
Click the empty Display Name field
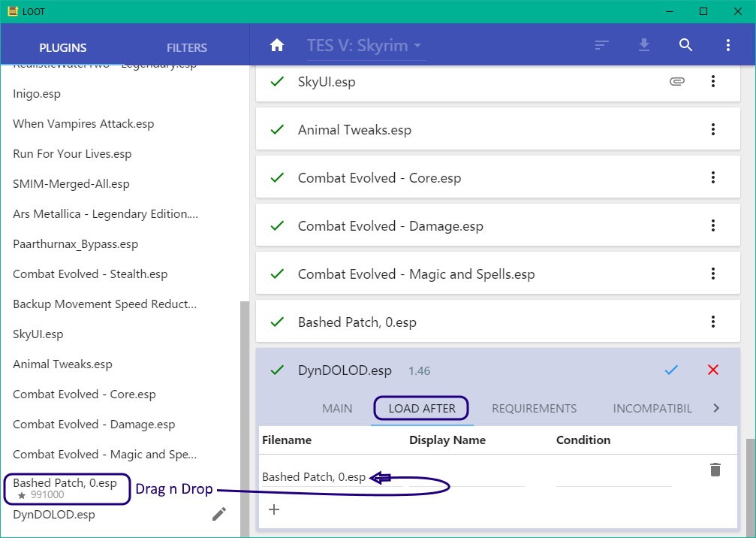click(467, 477)
